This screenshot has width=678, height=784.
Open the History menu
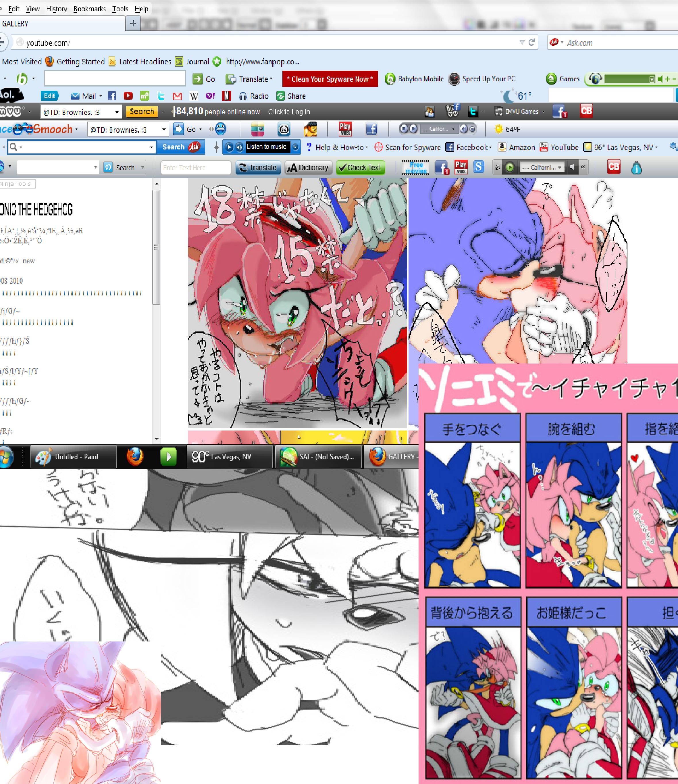point(56,9)
